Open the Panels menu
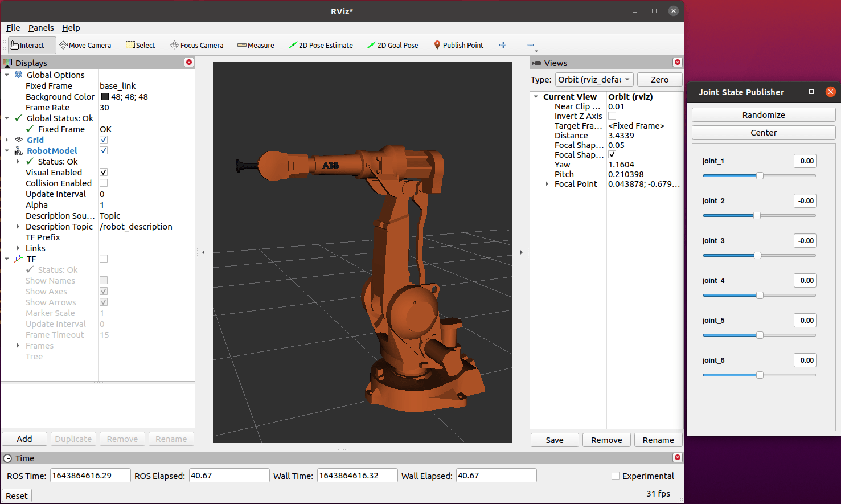The image size is (841, 504). [40, 27]
